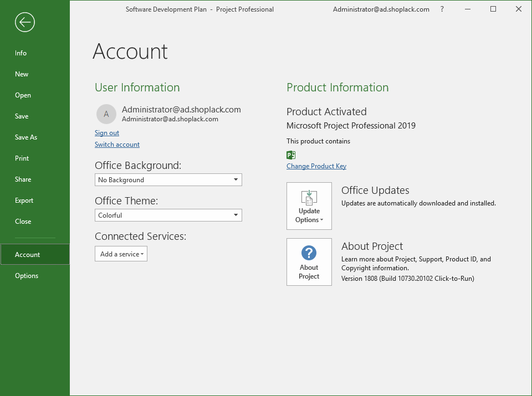This screenshot has height=396, width=532.
Task: Click the Change Product Key link
Action: pos(316,166)
